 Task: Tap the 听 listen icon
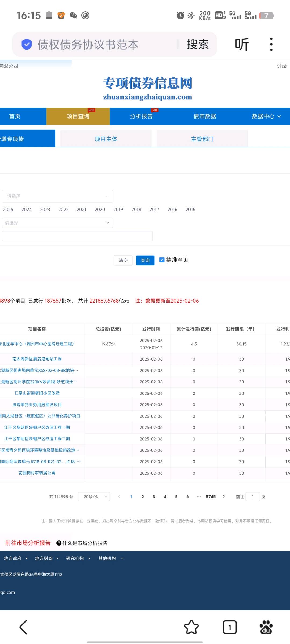(242, 44)
